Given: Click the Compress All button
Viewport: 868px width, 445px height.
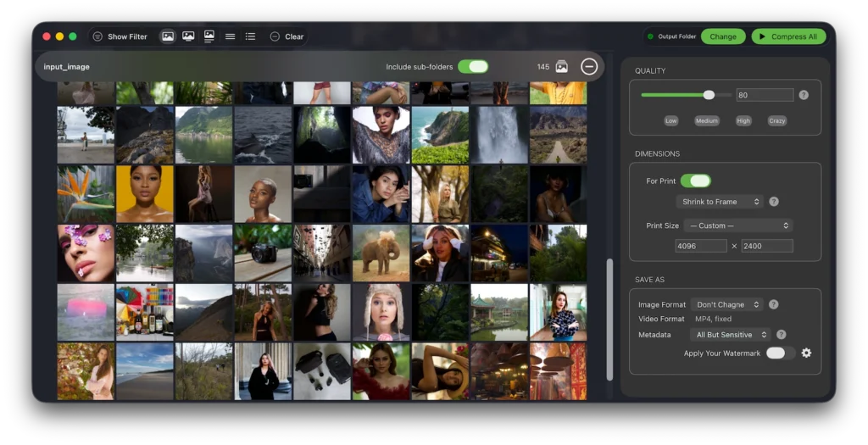Looking at the screenshot, I should pyautogui.click(x=789, y=36).
